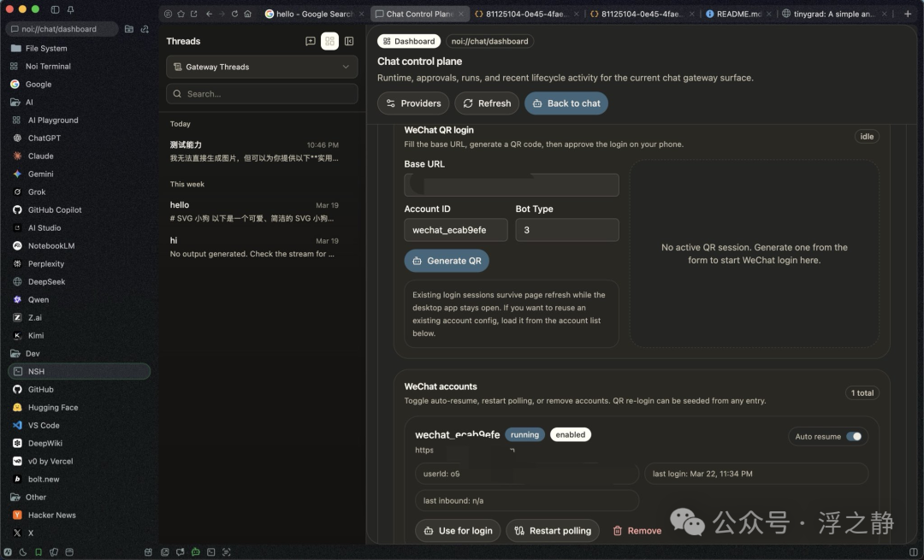Viewport: 924px width, 560px height.
Task: Click the green bookmark icon in the bottom bar
Action: [x=38, y=551]
